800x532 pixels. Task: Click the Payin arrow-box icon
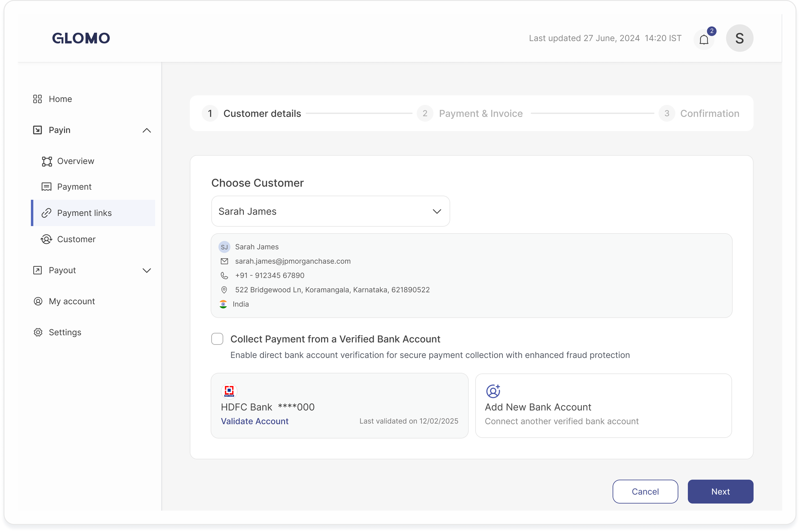(x=37, y=130)
